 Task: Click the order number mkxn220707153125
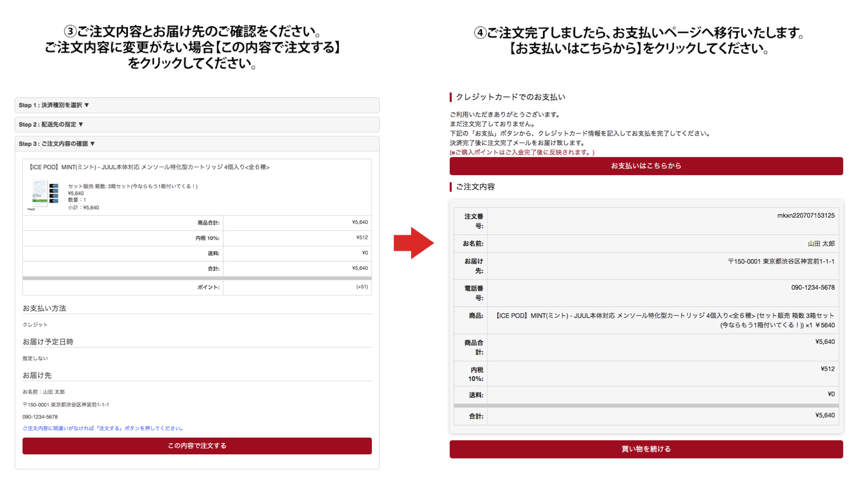pyautogui.click(x=805, y=216)
